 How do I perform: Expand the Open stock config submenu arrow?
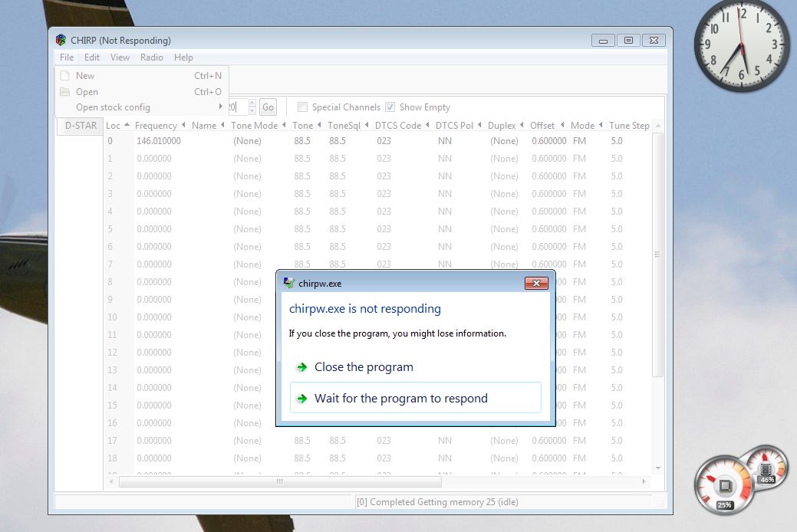pos(221,107)
